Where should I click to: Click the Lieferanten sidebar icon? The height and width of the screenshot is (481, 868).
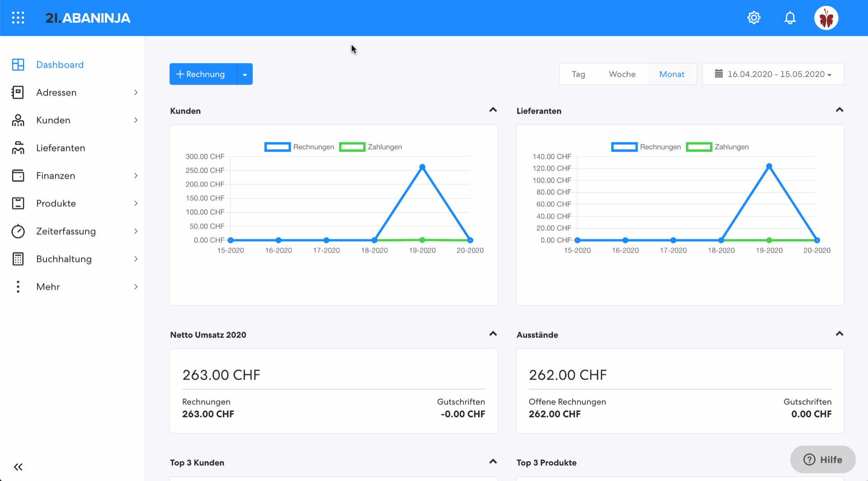[x=18, y=148]
